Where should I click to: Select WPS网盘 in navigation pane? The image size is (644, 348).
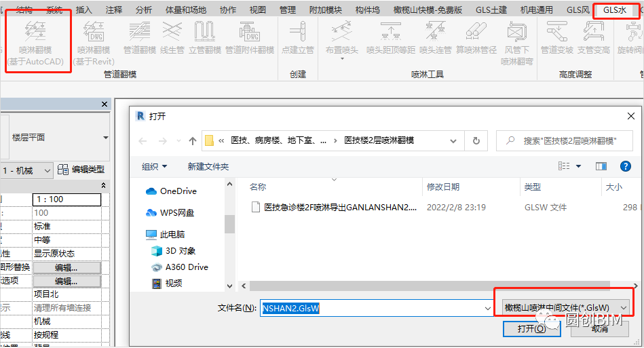coord(170,212)
